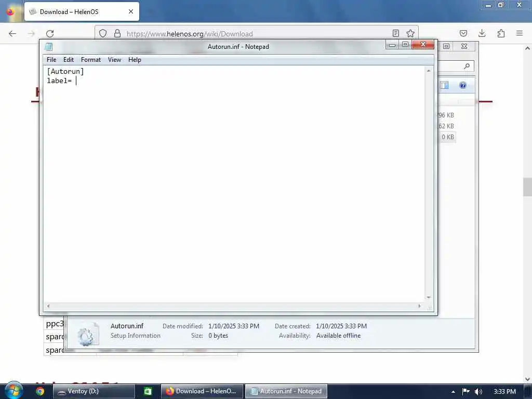Click the tracking protection shield icon
Image resolution: width=532 pixels, height=399 pixels.
tap(103, 34)
